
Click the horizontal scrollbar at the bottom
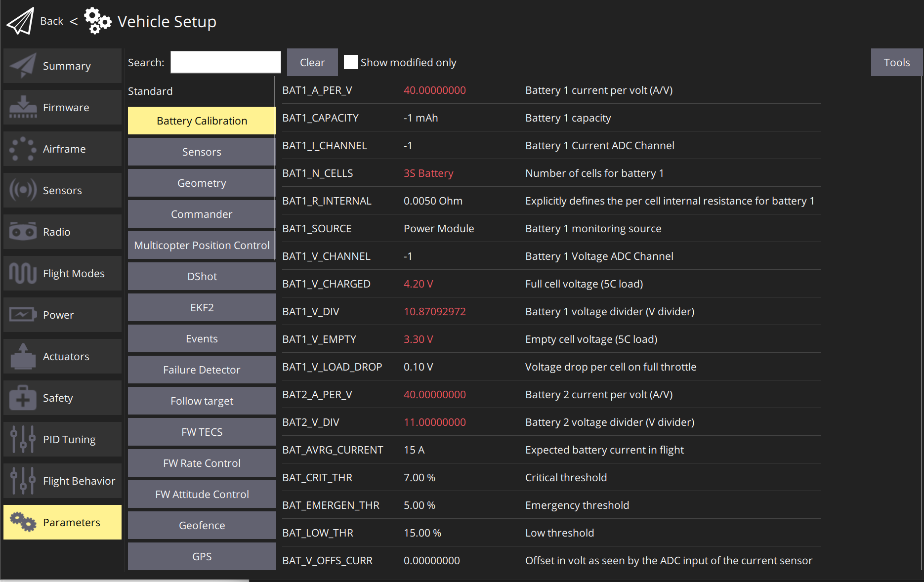[125, 580]
